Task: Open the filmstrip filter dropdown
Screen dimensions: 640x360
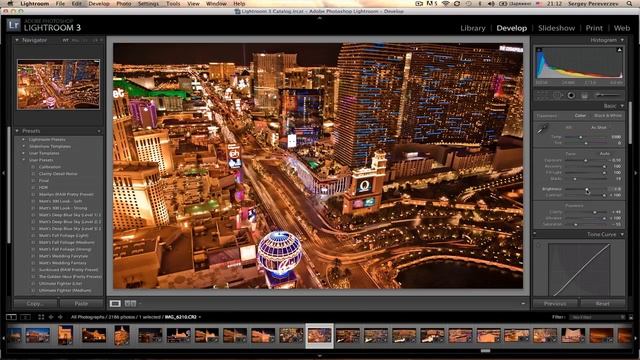Action: click(x=598, y=317)
